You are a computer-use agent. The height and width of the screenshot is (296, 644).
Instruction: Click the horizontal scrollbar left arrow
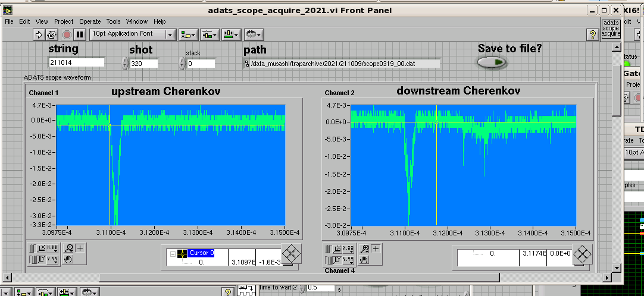[8, 278]
